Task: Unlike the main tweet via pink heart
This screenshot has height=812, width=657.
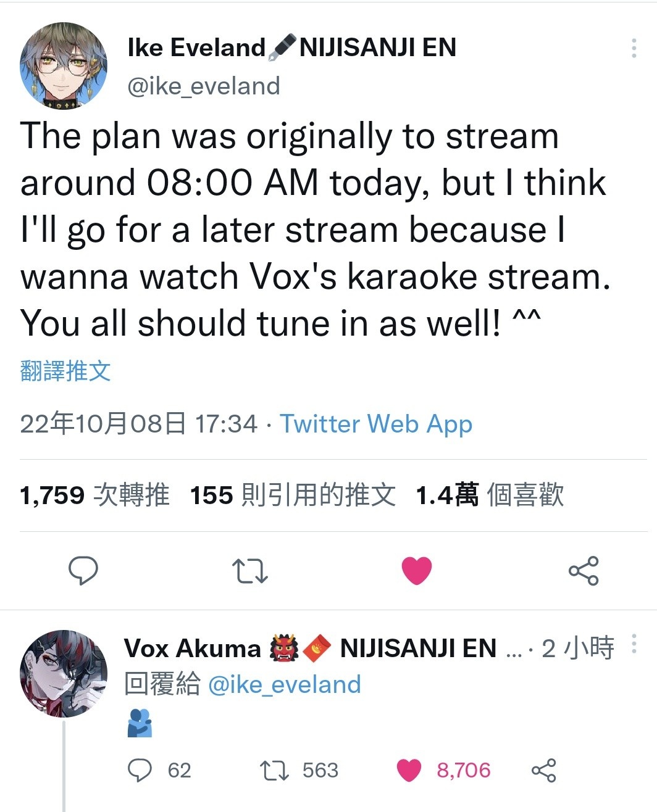Action: pos(417,570)
